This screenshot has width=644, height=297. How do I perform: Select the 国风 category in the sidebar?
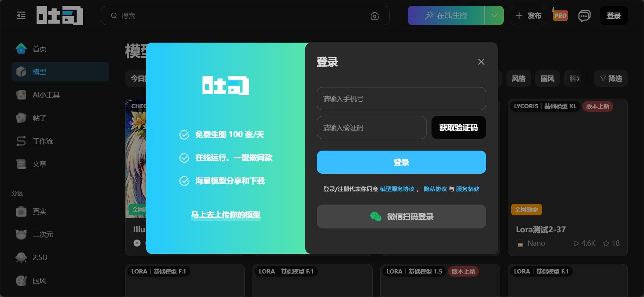click(x=60, y=280)
